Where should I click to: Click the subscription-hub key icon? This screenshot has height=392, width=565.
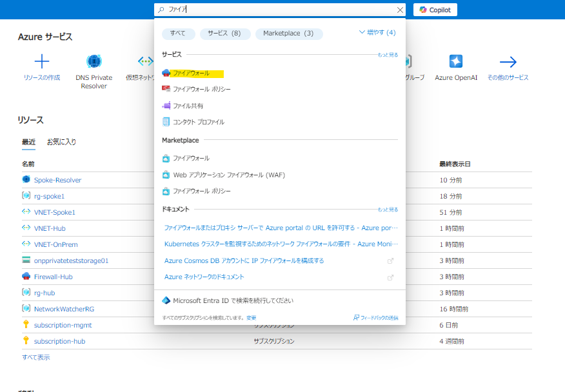[x=26, y=340]
